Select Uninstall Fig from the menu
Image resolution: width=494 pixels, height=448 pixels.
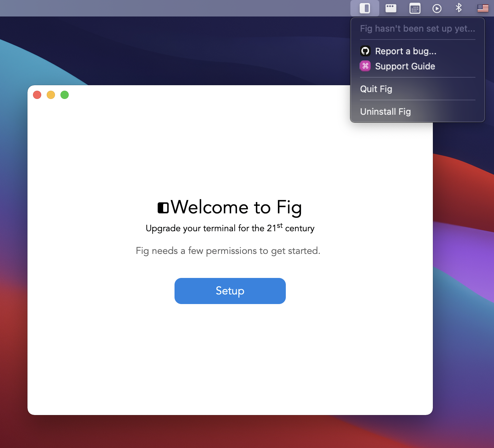click(x=385, y=112)
